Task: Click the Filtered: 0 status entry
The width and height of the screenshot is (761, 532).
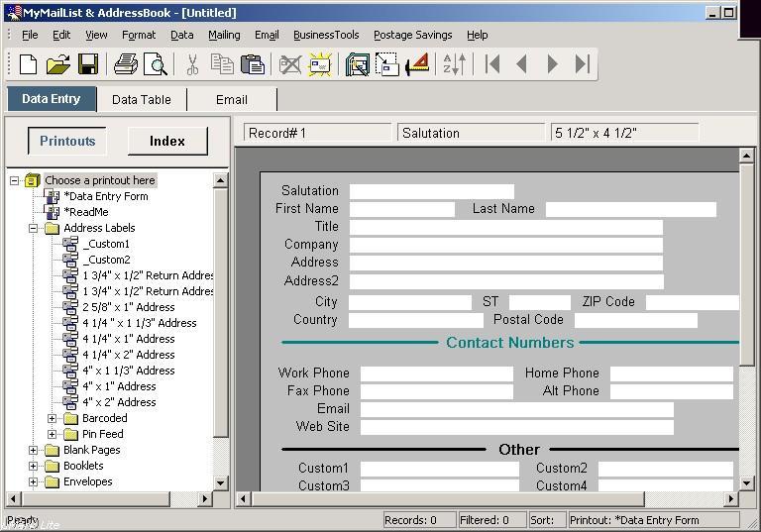Action: 492,520
